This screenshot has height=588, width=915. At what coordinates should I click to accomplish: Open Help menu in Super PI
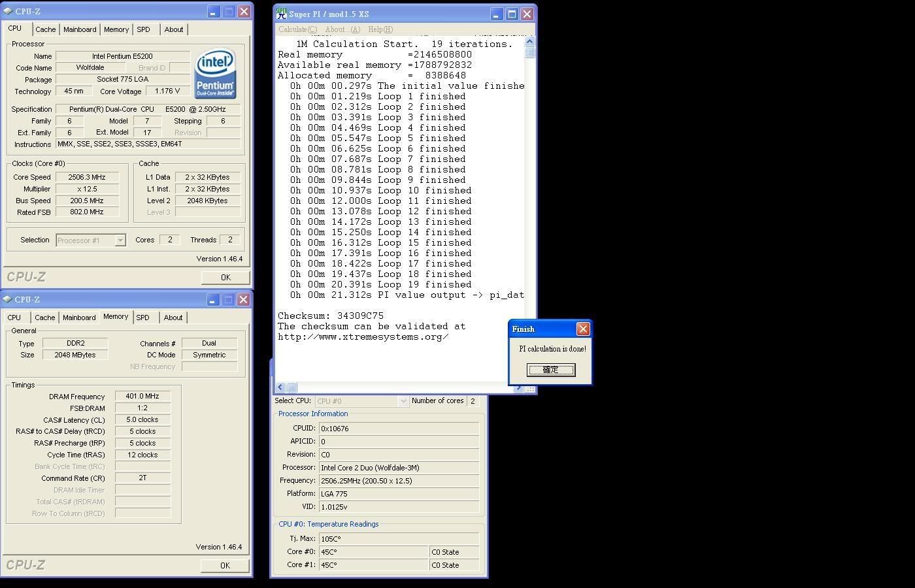tap(380, 29)
